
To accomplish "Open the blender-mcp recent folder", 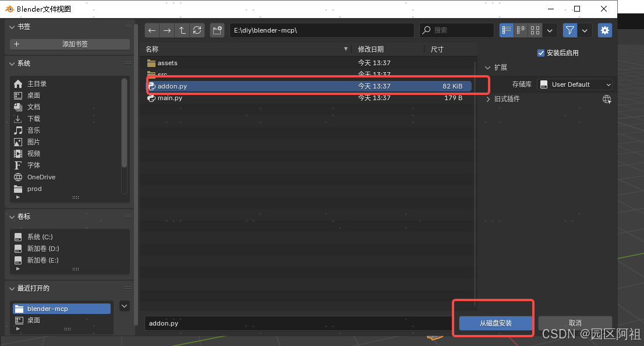I will (61, 308).
